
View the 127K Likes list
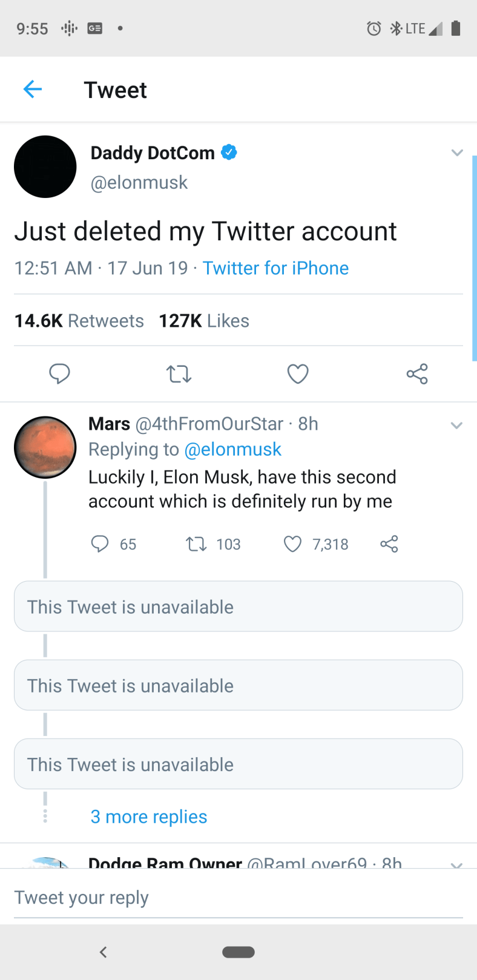(204, 321)
